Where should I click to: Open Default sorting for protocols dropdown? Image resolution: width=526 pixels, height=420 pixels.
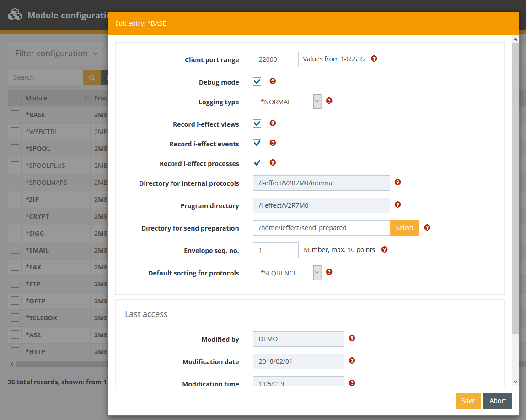[x=287, y=273]
